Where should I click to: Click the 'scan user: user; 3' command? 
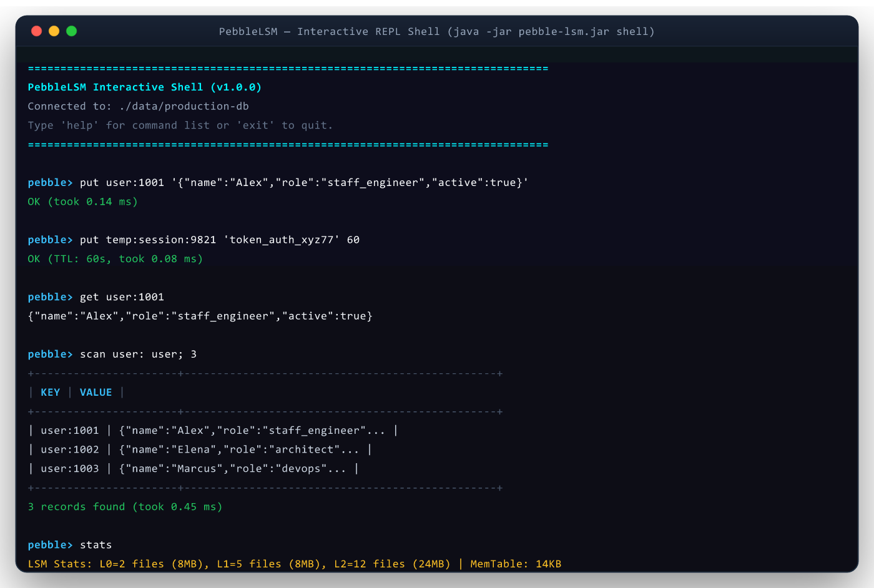coord(112,354)
